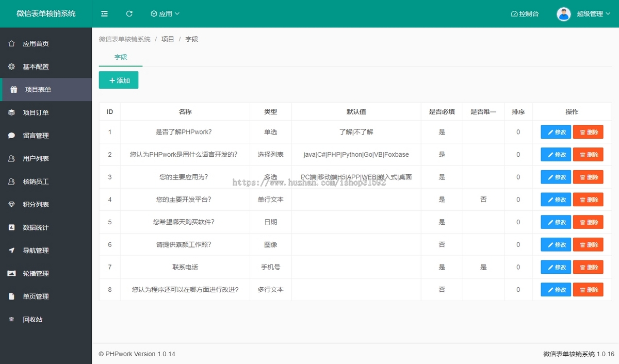Open the 项目表单 sidebar submenu
Screen dimensions: 619x364
tap(32, 89)
